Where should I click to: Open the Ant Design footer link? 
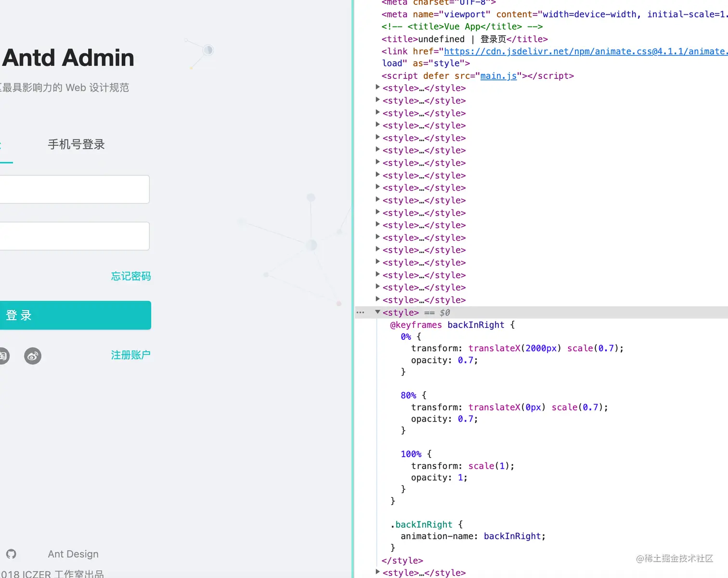coord(73,554)
